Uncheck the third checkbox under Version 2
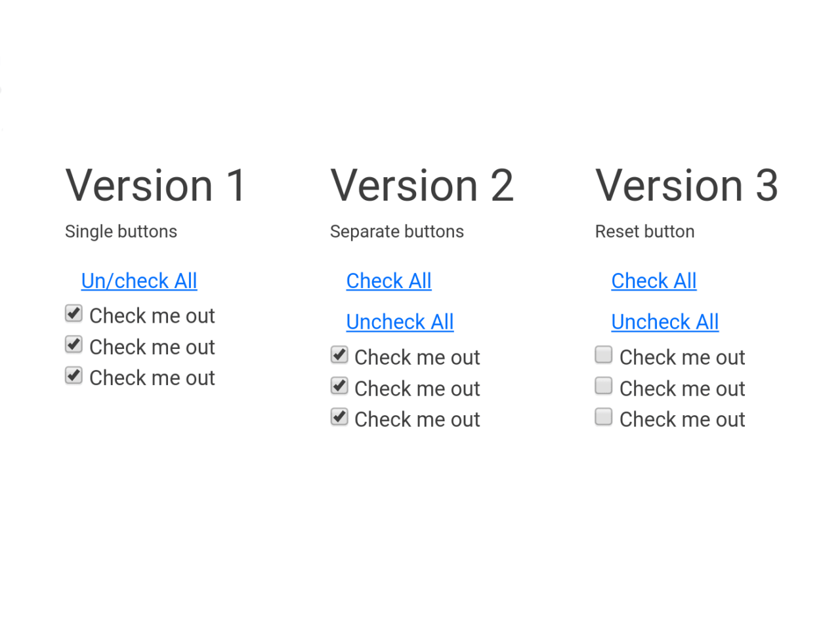Screen dimensions: 840x631 pyautogui.click(x=339, y=417)
